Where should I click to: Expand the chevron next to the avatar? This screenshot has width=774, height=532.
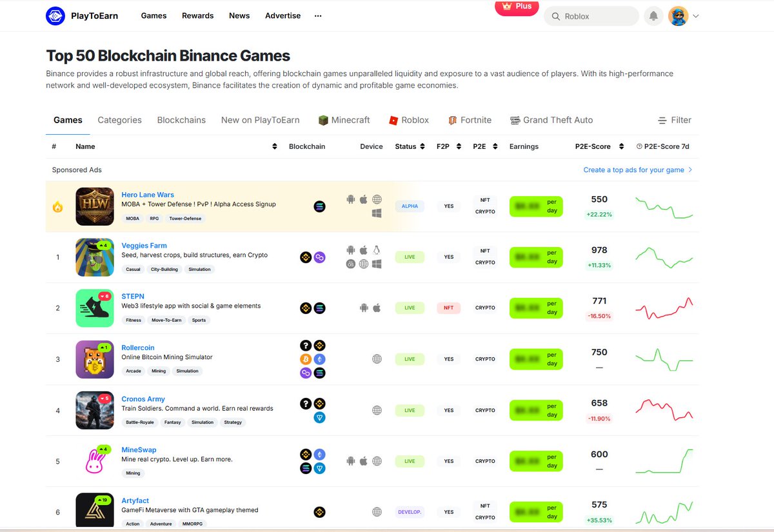tap(696, 17)
